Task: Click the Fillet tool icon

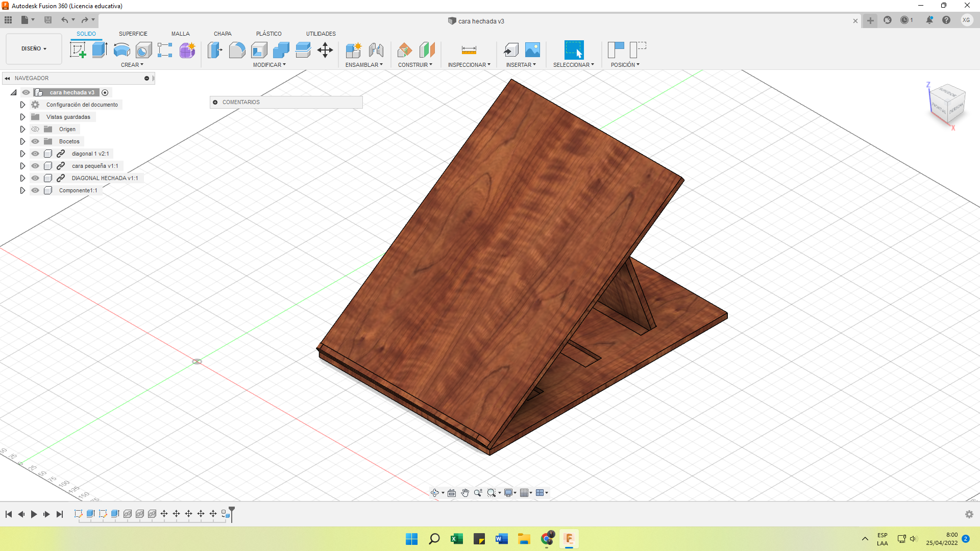Action: point(237,50)
